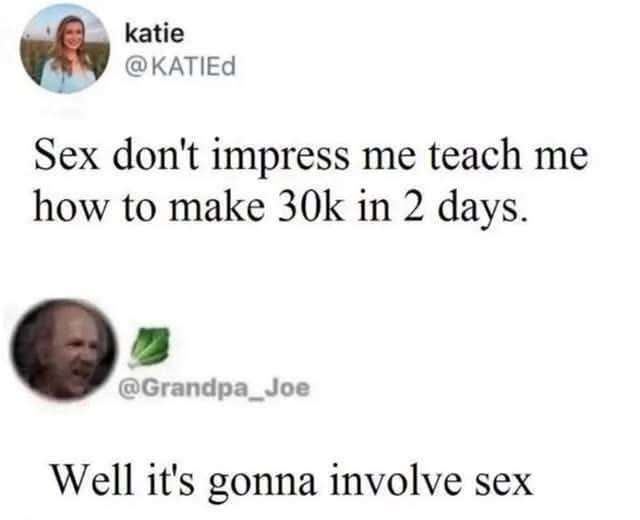This screenshot has height=520, width=640.
Task: Click the word "gonna" in the reply
Action: pyautogui.click(x=262, y=482)
